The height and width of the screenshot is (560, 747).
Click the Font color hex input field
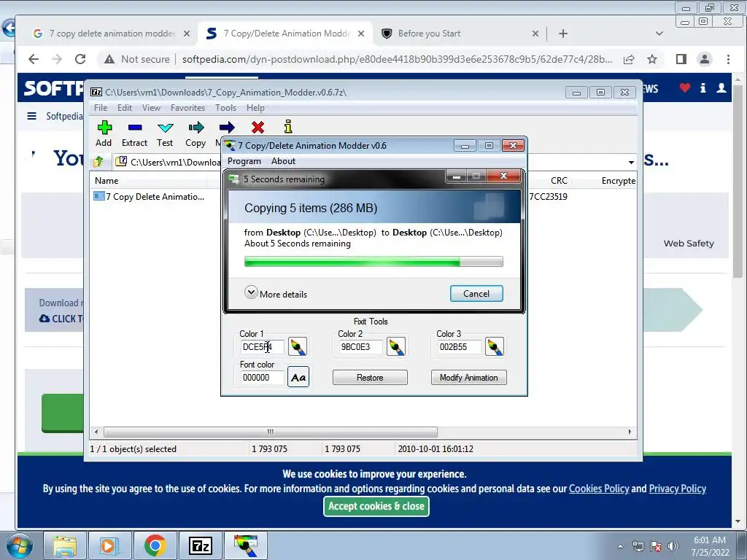tap(262, 377)
